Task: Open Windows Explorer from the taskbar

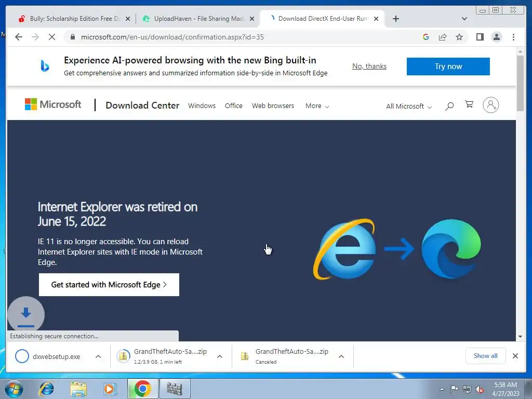Action: click(78, 389)
